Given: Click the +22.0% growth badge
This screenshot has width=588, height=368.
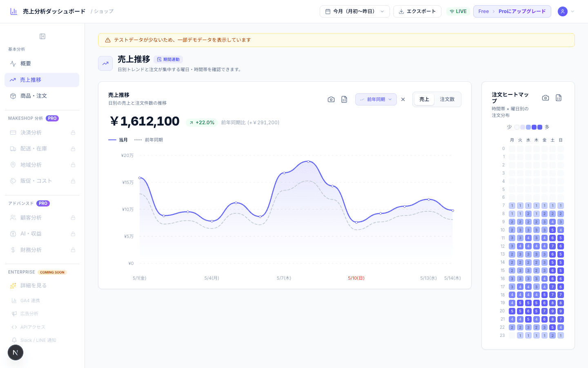Looking at the screenshot, I should pos(202,123).
